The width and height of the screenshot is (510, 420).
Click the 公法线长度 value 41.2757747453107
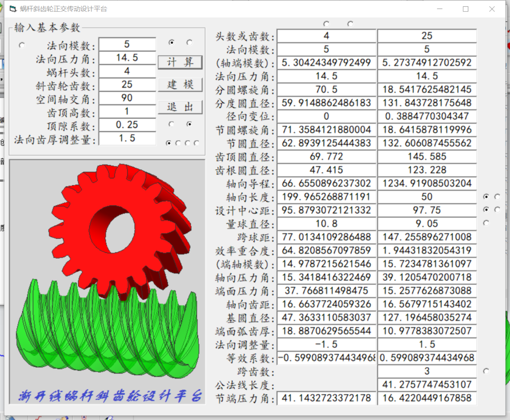tap(427, 385)
